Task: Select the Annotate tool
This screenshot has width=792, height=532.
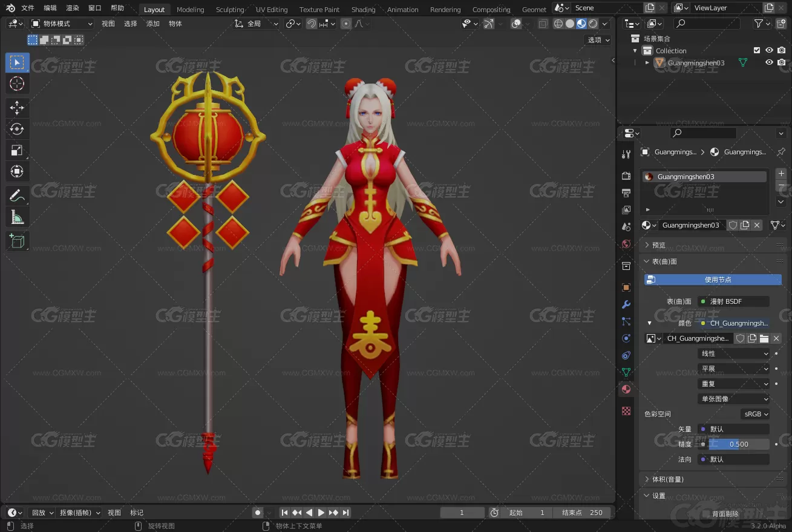Action: 17,195
